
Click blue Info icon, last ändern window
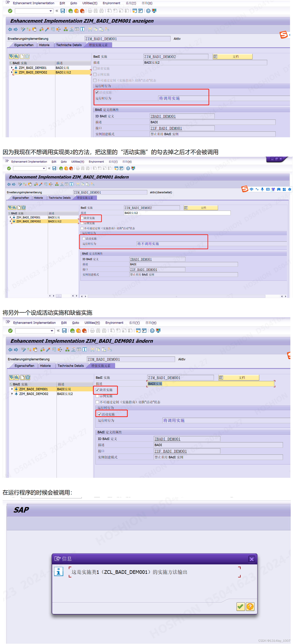pos(85,350)
